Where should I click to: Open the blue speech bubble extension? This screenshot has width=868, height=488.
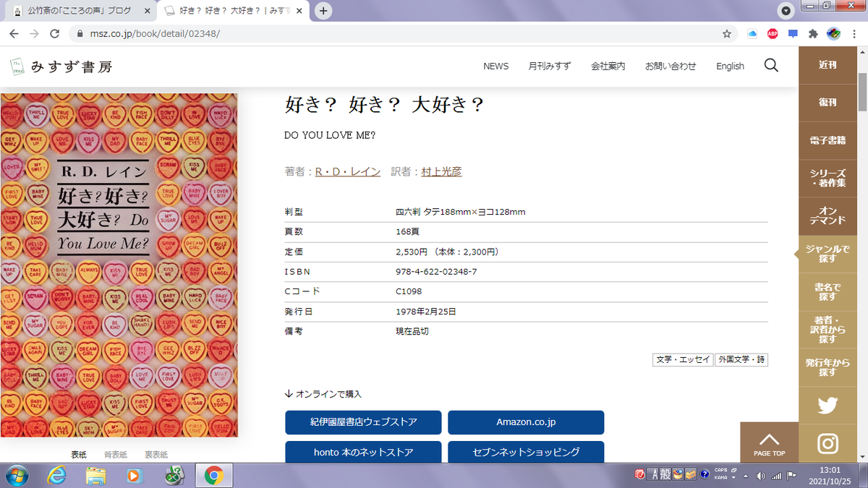(x=793, y=34)
